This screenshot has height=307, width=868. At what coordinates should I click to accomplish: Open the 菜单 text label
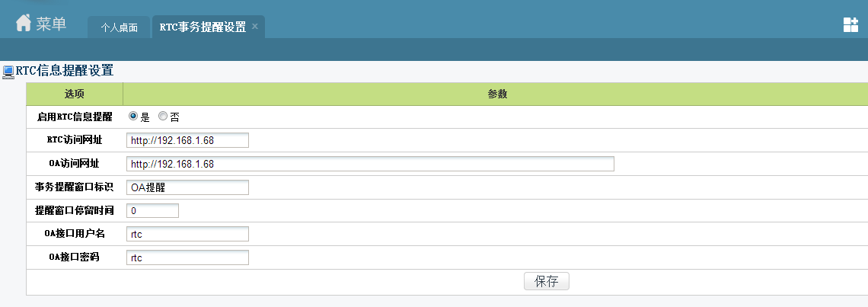[51, 24]
